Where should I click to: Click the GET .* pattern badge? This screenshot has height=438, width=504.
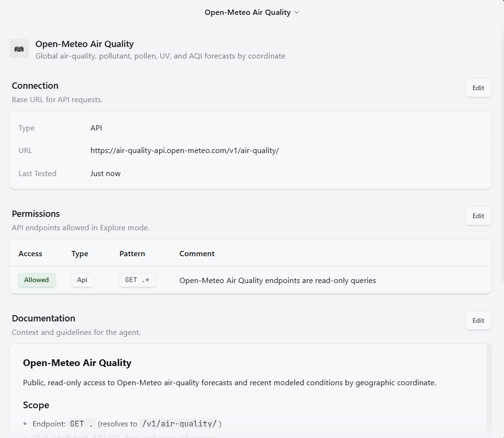pos(138,280)
